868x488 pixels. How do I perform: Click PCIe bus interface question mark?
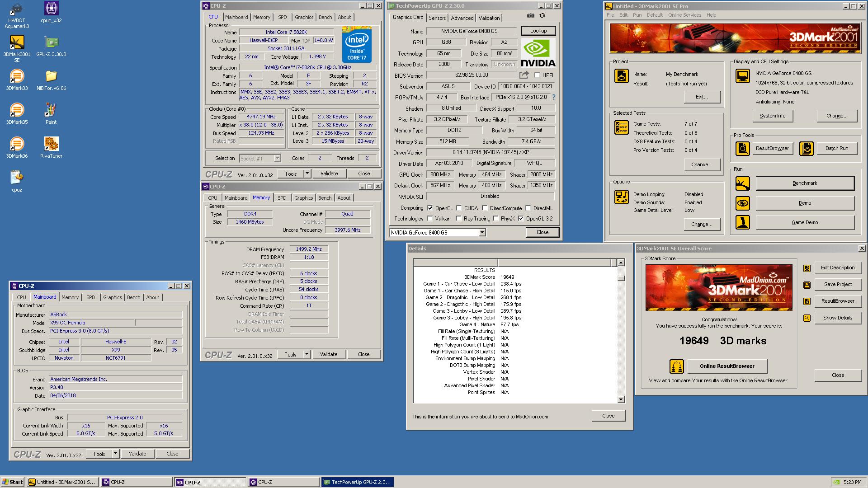pyautogui.click(x=553, y=97)
